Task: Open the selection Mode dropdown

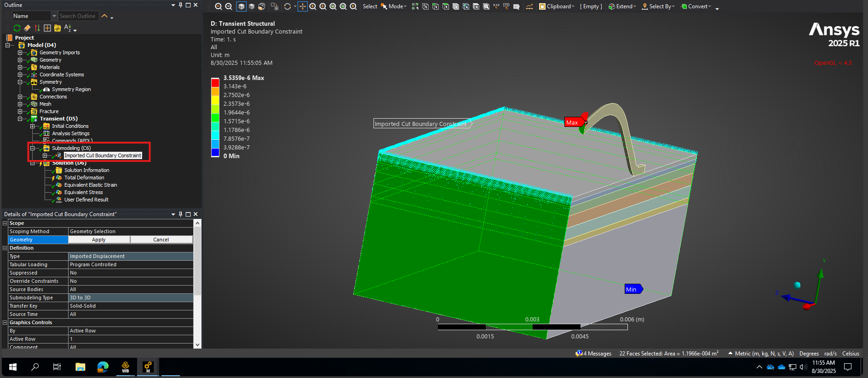Action: click(394, 6)
